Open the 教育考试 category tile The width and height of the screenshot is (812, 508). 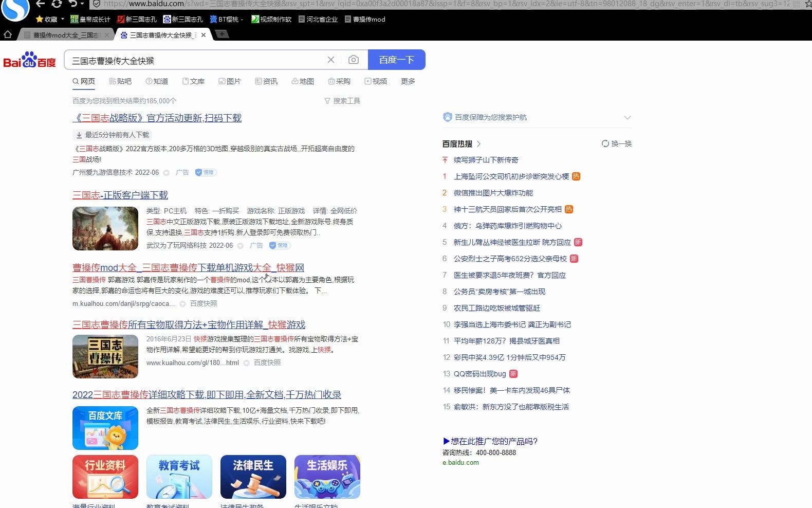coord(179,477)
